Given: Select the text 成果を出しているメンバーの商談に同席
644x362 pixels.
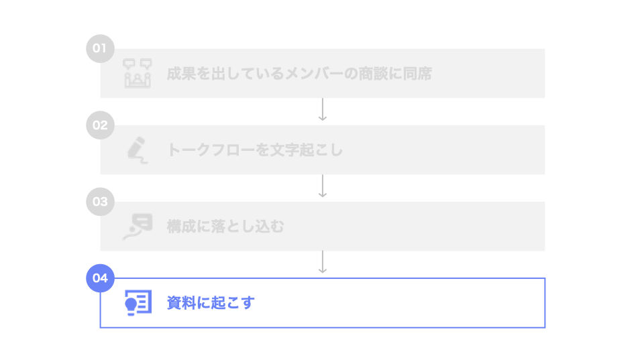Looking at the screenshot, I should (299, 74).
